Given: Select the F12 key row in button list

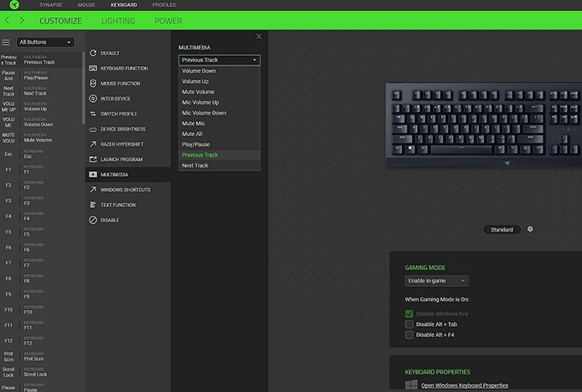Looking at the screenshot, I should click(x=41, y=341).
